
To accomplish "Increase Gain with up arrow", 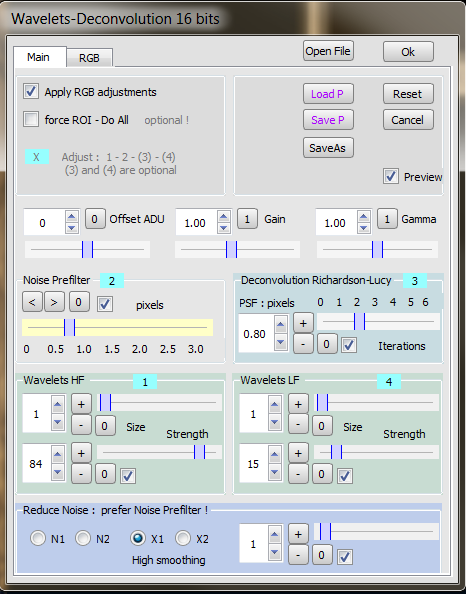I will tap(224, 217).
